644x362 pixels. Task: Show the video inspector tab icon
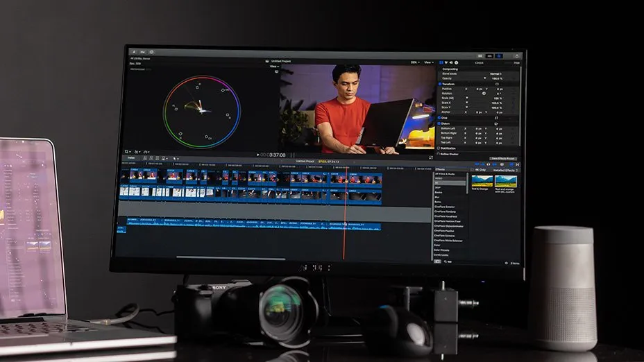coord(441,62)
